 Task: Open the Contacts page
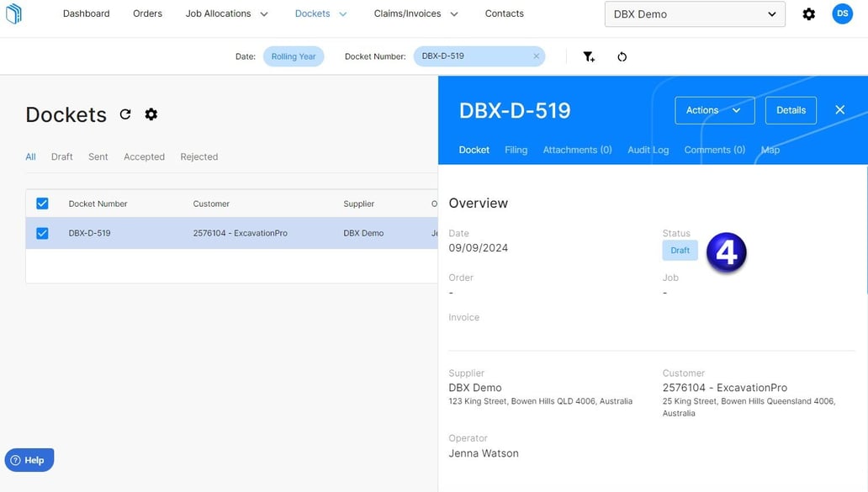click(x=505, y=13)
